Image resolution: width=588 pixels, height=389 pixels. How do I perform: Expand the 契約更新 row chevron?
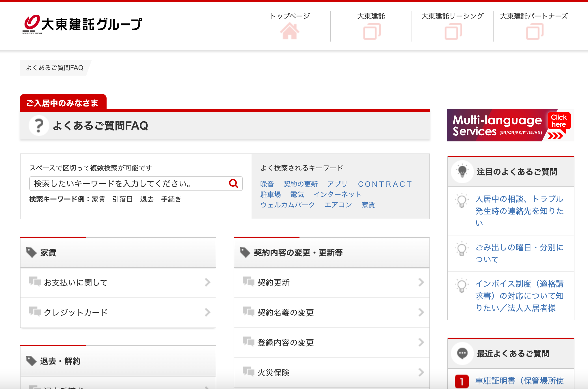pos(421,282)
